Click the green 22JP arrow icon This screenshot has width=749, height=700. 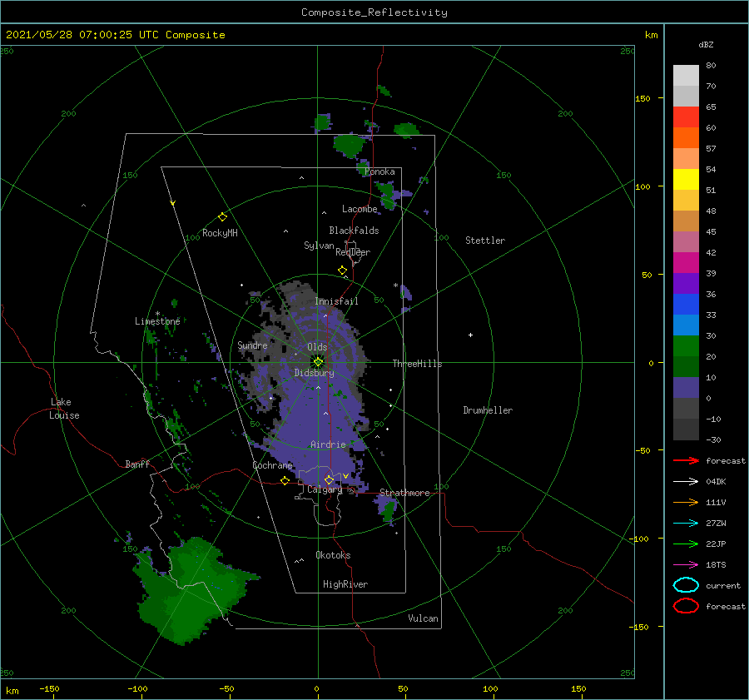[686, 544]
